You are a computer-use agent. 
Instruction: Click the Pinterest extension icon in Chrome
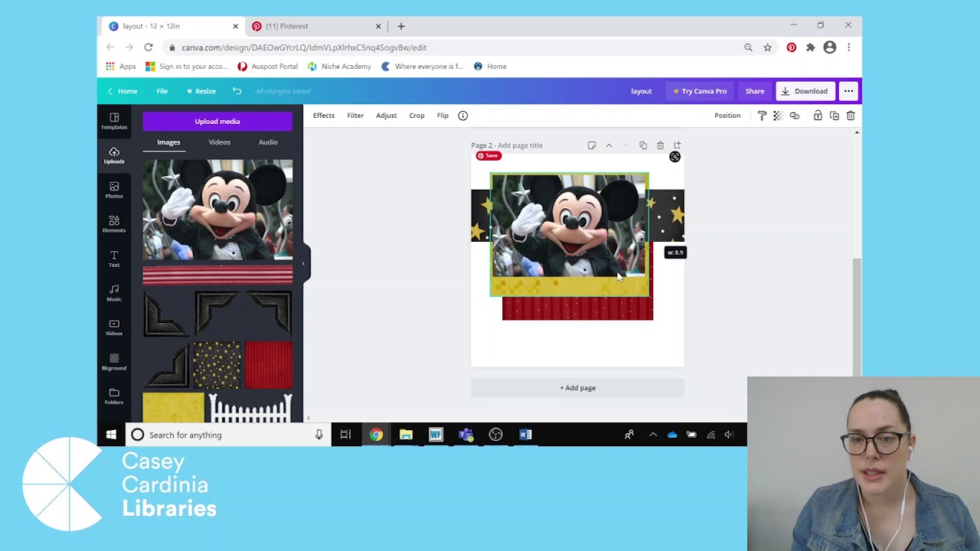tap(791, 47)
